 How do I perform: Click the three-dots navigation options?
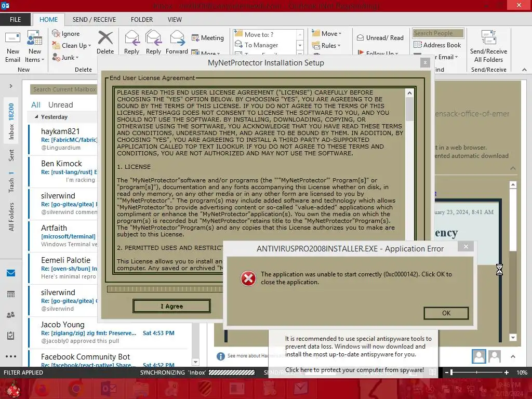click(11, 356)
